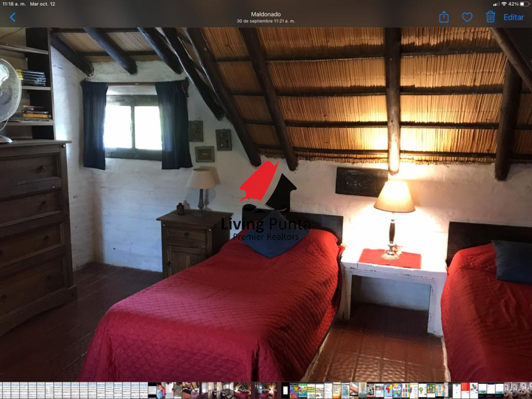This screenshot has height=399, width=532.
Task: Tap the main bedroom photo
Action: [x=266, y=204]
